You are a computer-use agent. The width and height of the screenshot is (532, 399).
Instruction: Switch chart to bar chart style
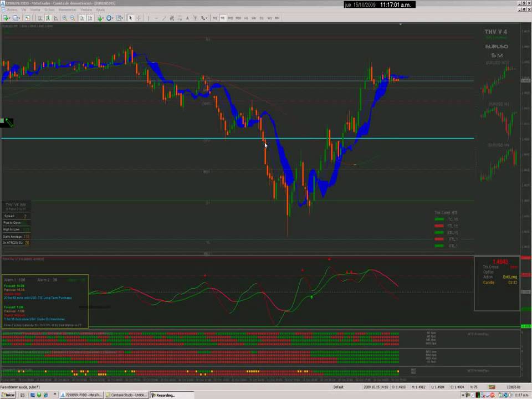coord(40,18)
